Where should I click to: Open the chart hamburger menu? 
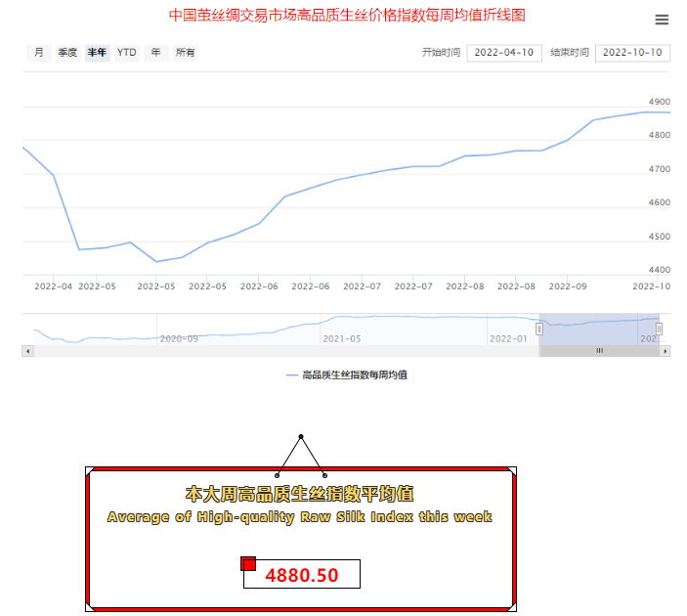[662, 20]
